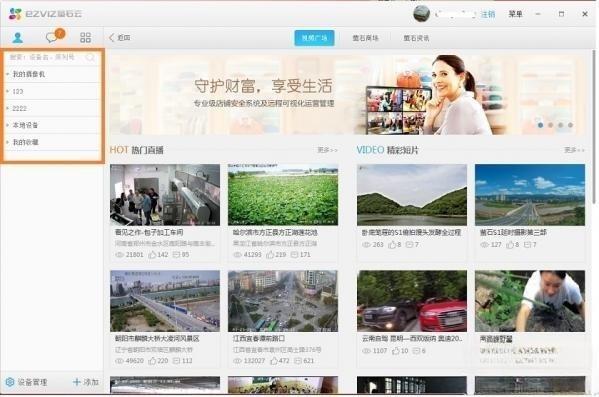Click the magnifier icon in device search
The image size is (599, 397).
click(90, 57)
